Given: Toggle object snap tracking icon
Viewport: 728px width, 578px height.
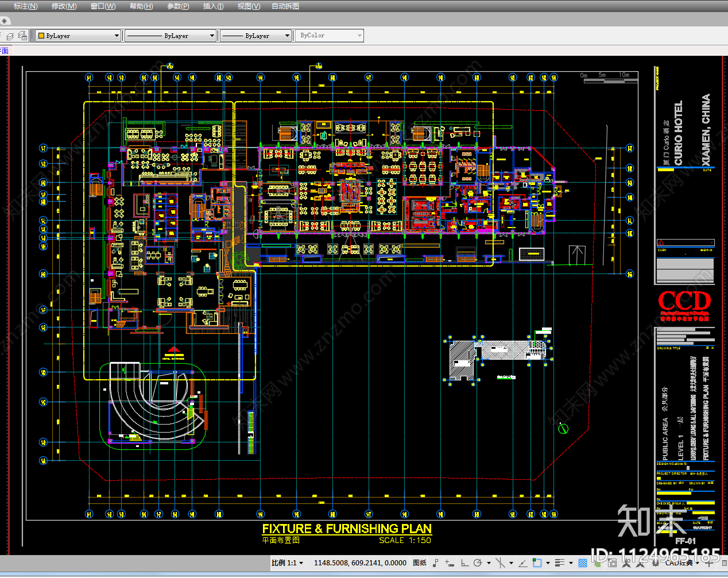Looking at the screenshot, I should point(523,563).
